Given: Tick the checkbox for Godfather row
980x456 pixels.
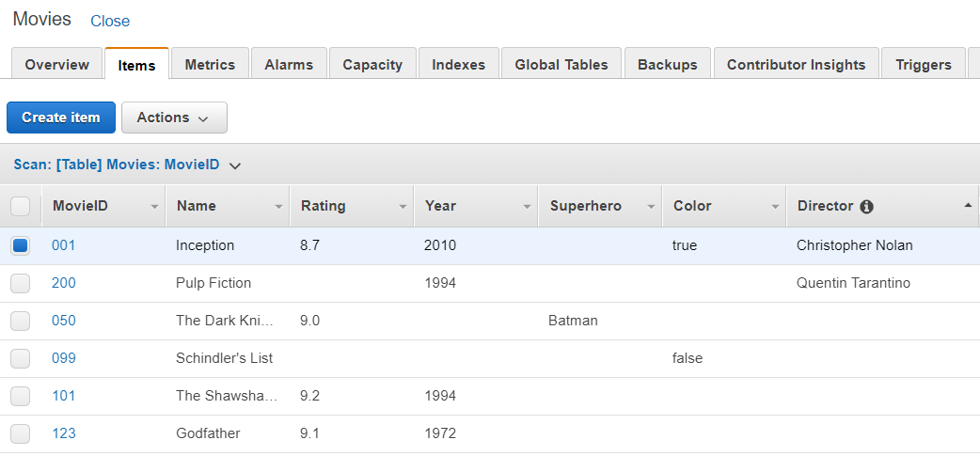Looking at the screenshot, I should pyautogui.click(x=21, y=433).
